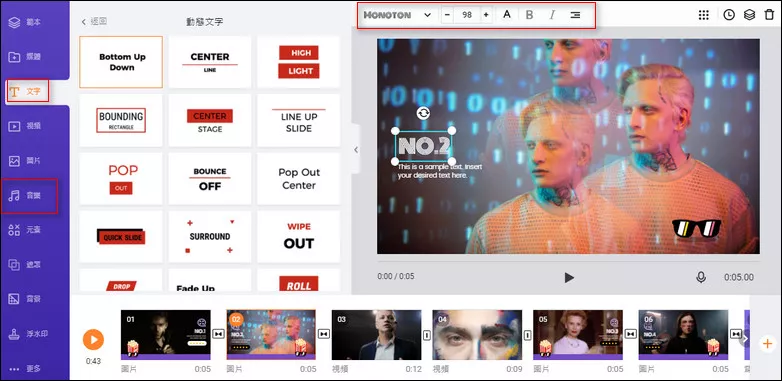This screenshot has height=381, width=782.
Task: Open transition between scenes 05 and 06
Action: (630, 334)
